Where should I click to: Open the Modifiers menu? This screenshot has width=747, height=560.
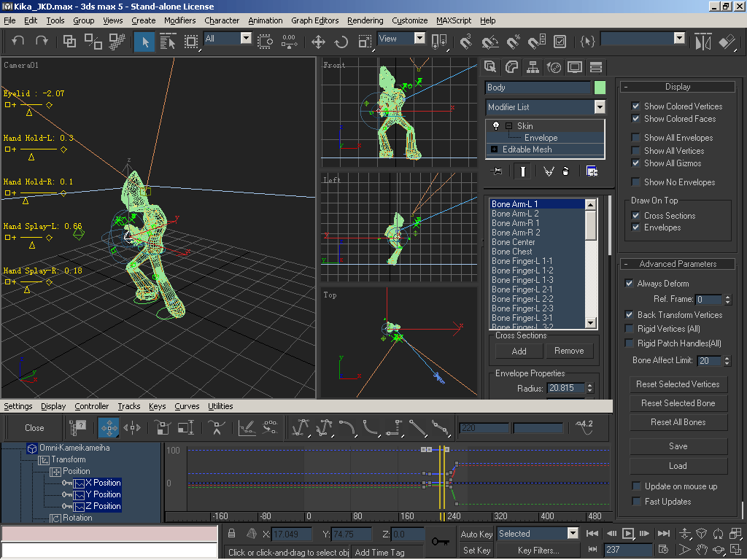(x=179, y=20)
